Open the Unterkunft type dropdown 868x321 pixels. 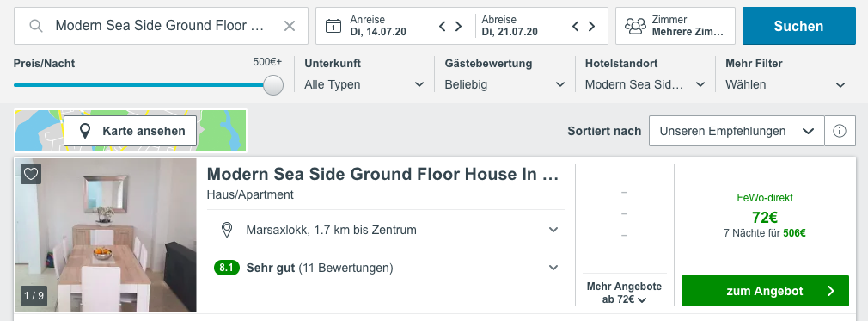pos(364,85)
